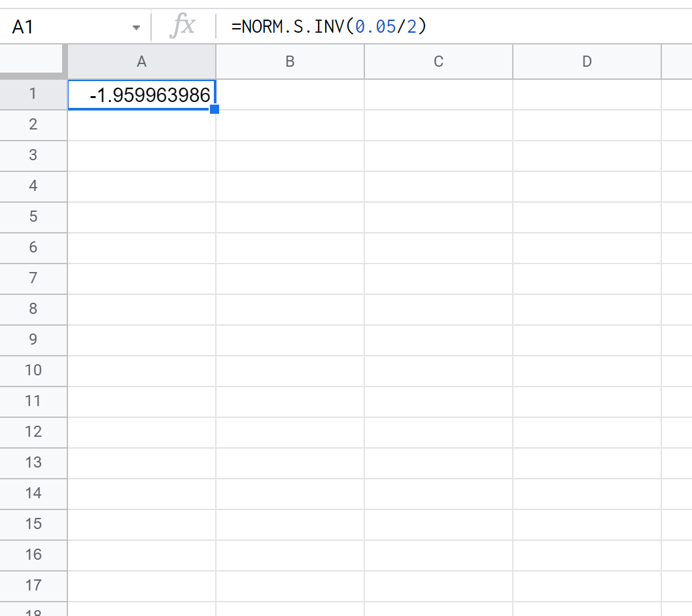Select column D header

click(x=587, y=61)
